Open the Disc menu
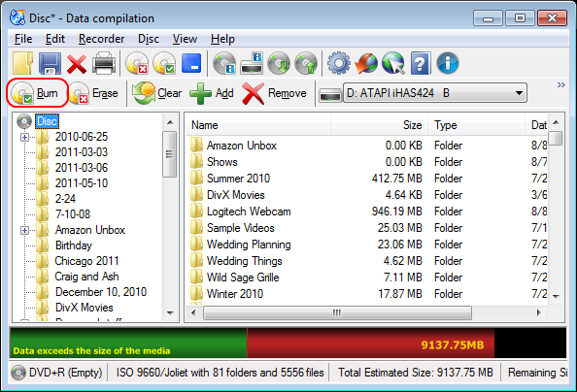This screenshot has width=577, height=392. [149, 39]
